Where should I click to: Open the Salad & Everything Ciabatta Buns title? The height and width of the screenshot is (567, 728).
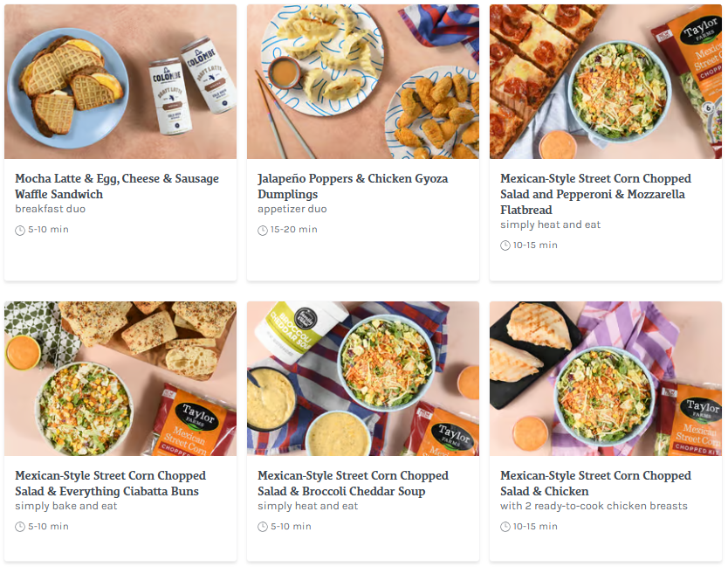click(110, 483)
